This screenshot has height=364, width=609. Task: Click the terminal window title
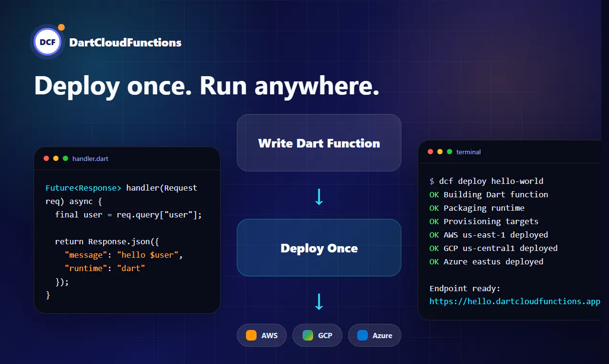468,152
